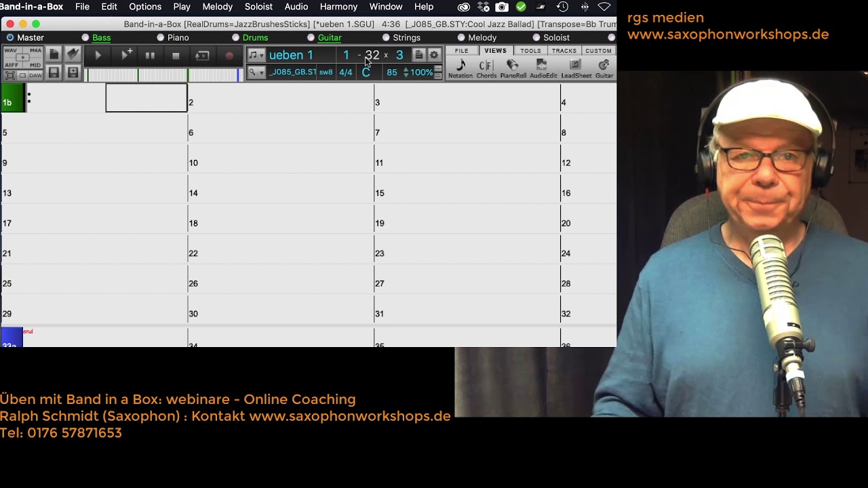Switch to CUSTOM toolbar tab
Image resolution: width=868 pixels, height=488 pixels.
tap(598, 51)
